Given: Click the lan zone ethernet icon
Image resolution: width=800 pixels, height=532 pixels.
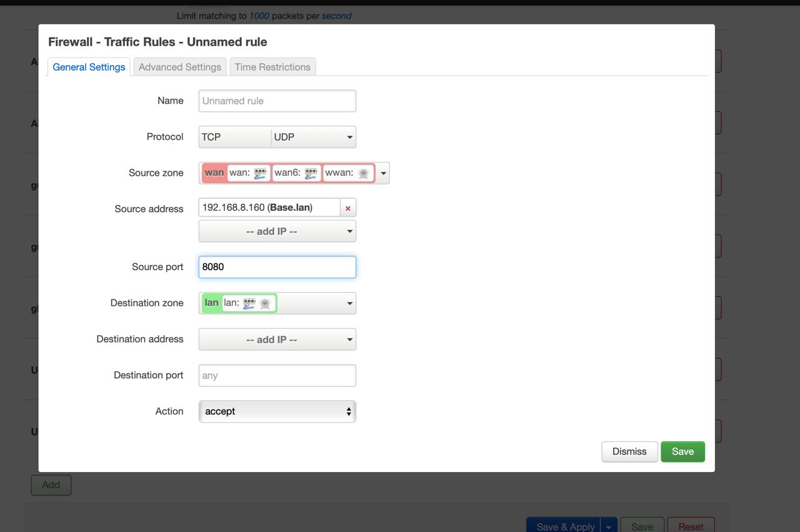Looking at the screenshot, I should (x=249, y=303).
